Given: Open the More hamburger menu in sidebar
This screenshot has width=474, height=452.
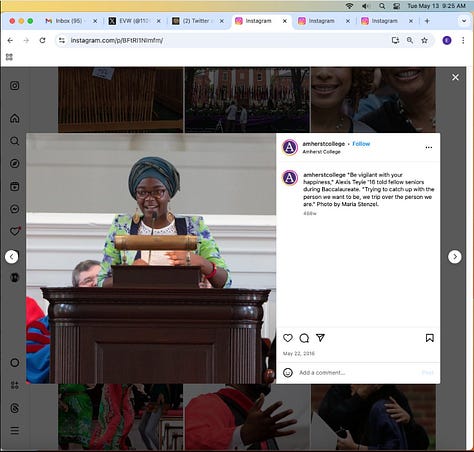Looking at the screenshot, I should 14,430.
